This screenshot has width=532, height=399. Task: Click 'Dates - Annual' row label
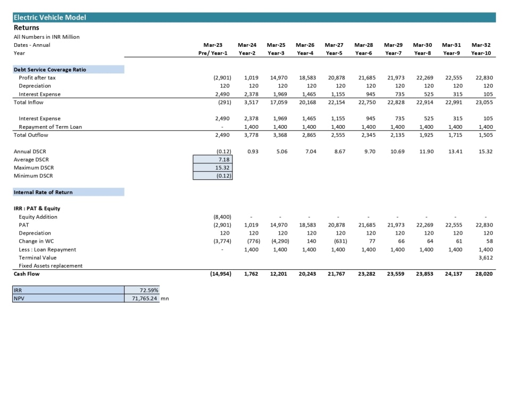32,45
